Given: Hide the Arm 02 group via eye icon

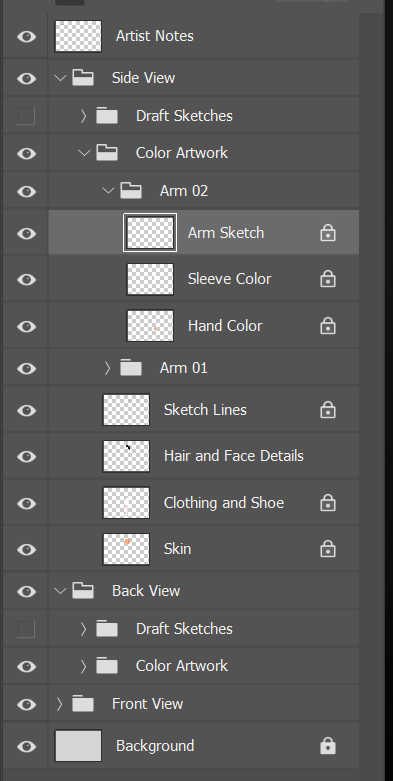Looking at the screenshot, I should coord(26,191).
